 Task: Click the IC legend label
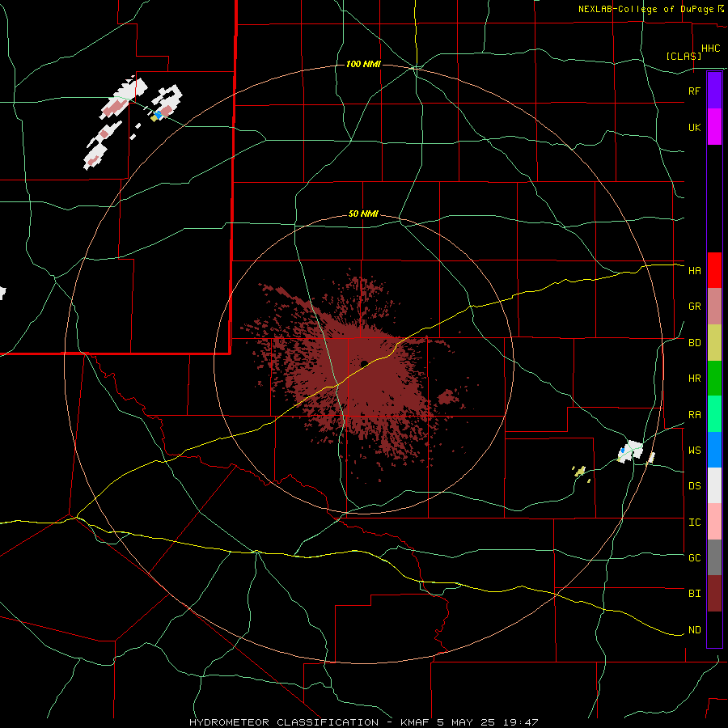pyautogui.click(x=695, y=523)
